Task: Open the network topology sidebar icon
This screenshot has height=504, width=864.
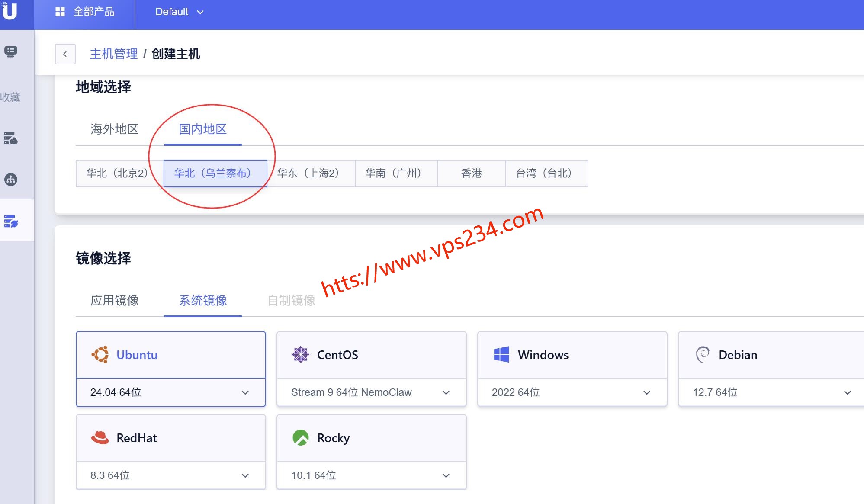Action: pos(11,179)
